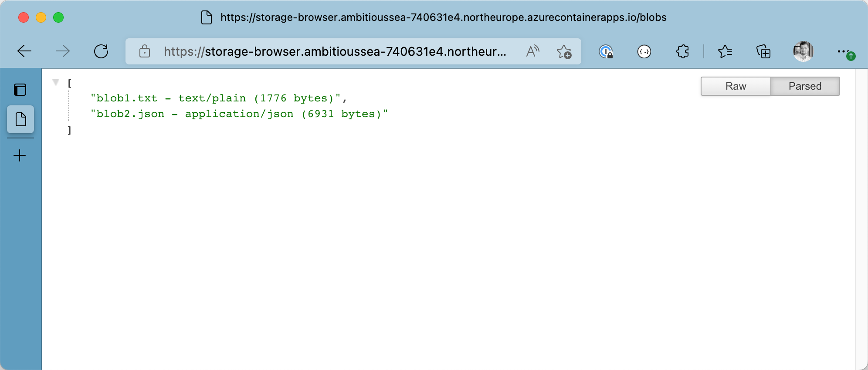Viewport: 868px width, 370px height.
Task: Open the Collections icon
Action: [x=763, y=52]
